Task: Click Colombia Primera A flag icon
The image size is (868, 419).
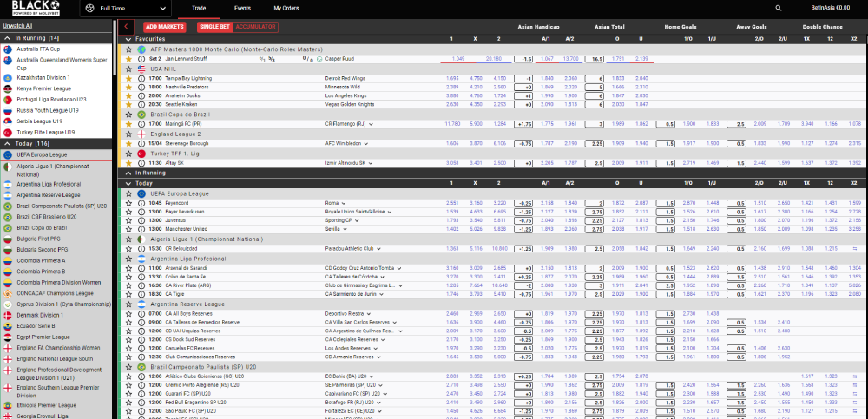Action: [8, 261]
